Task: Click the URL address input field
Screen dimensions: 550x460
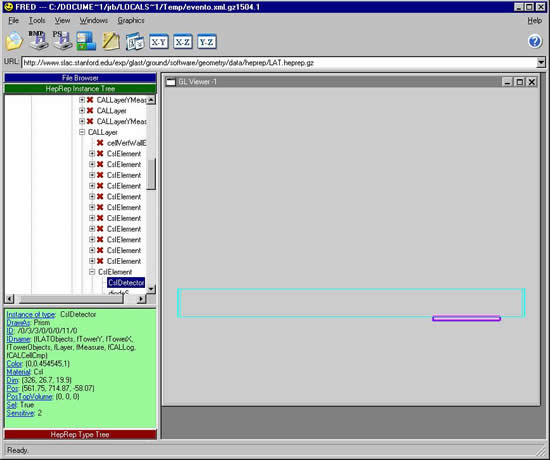Action: point(279,63)
